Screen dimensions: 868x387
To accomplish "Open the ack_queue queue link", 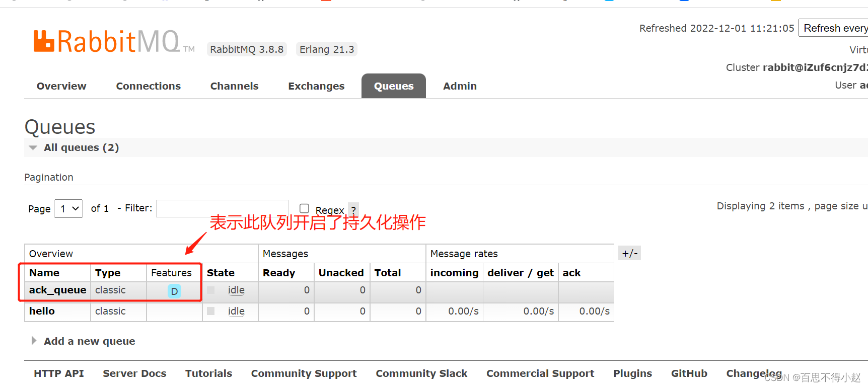I will pyautogui.click(x=58, y=290).
